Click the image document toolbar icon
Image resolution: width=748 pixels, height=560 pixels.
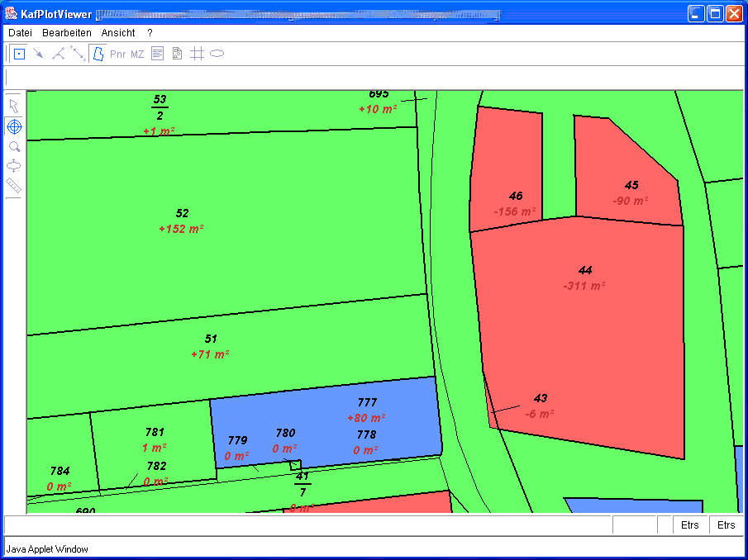click(177, 54)
